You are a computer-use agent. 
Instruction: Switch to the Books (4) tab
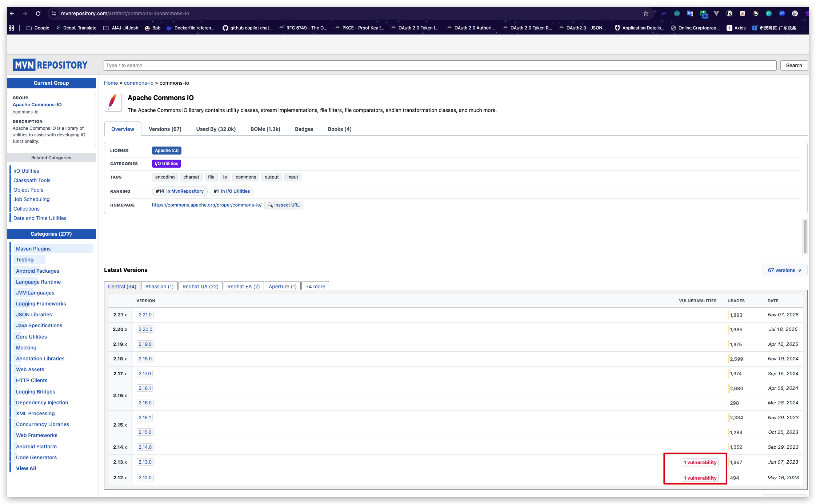click(x=340, y=129)
